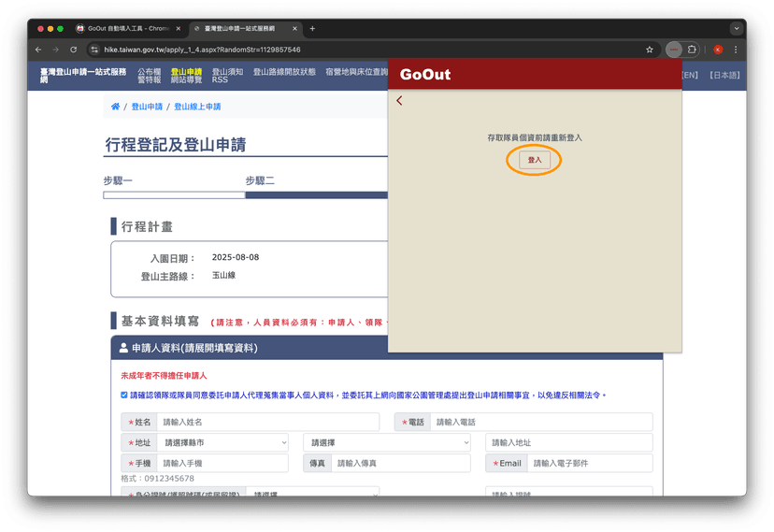
Task: Click the browser back arrow
Action: pos(38,50)
